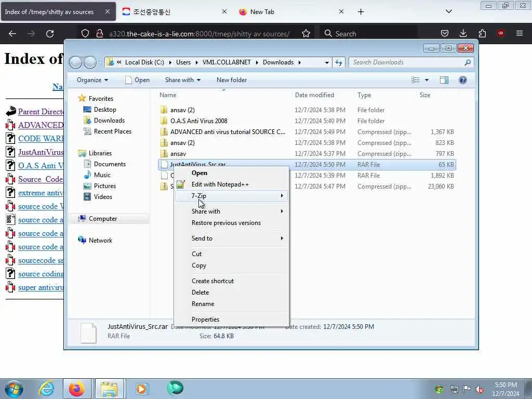Open Firefox extensions puzzle icon
This screenshot has height=399, width=532.
[482, 33]
